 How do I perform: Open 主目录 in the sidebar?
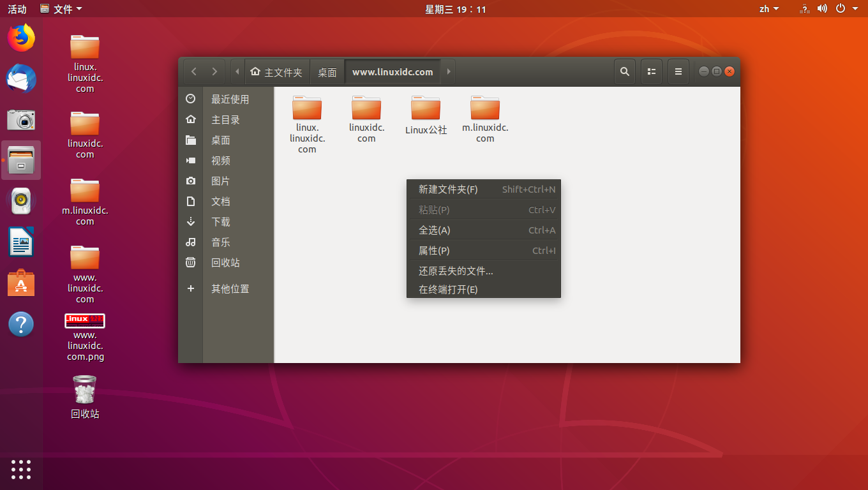pos(226,119)
